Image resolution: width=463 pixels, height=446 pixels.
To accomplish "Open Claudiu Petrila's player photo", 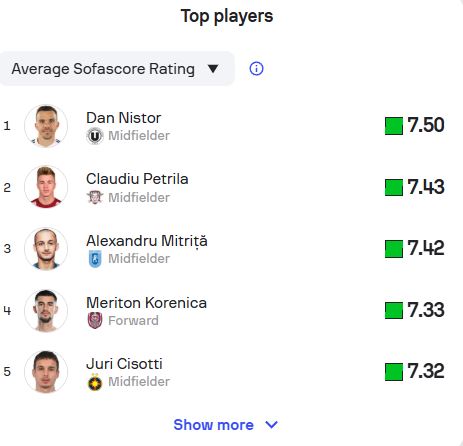I will tap(46, 187).
